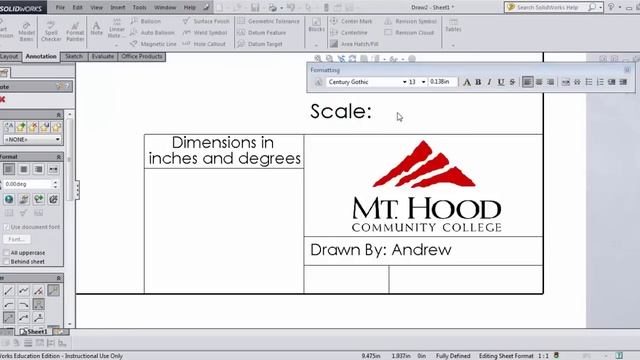This screenshot has width=640, height=360.
Task: Open the Edit menu
Action: [x=77, y=7]
